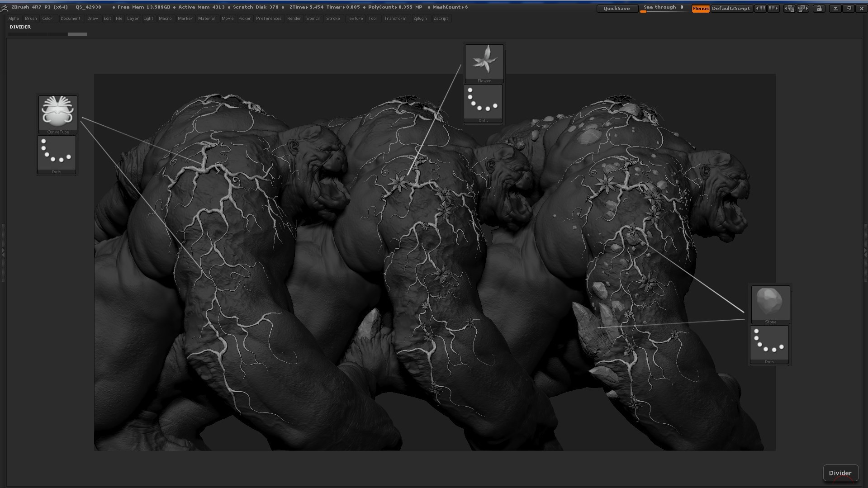Toggle the Menus visibility button
868x488 pixels.
(701, 9)
